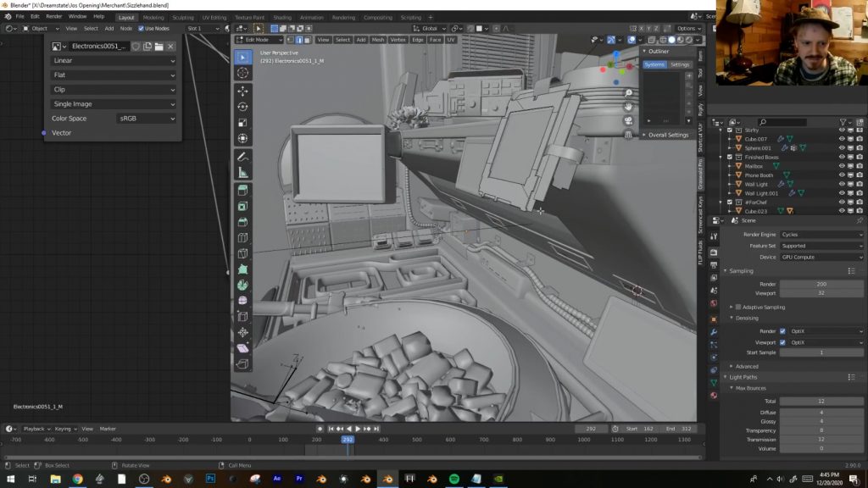Choose the Annotate pencil tool
This screenshot has width=868, height=488.
point(243,157)
